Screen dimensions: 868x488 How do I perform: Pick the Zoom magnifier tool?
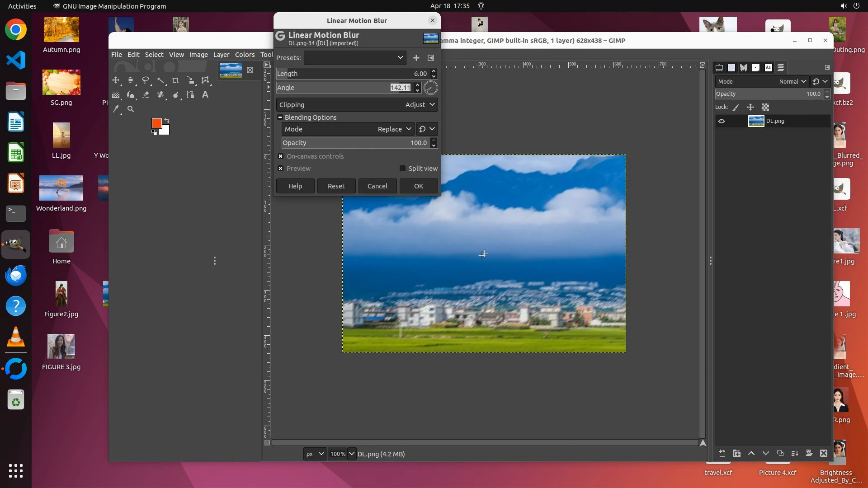click(x=131, y=109)
